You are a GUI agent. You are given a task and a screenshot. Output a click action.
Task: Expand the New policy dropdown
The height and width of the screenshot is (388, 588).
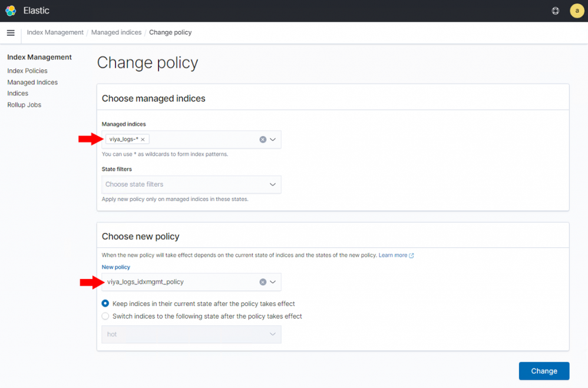pos(273,282)
